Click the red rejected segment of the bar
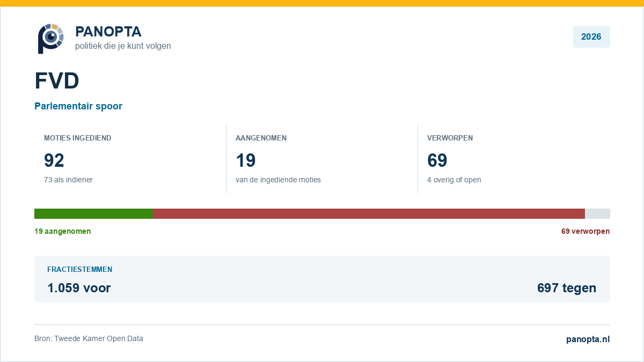 (369, 213)
